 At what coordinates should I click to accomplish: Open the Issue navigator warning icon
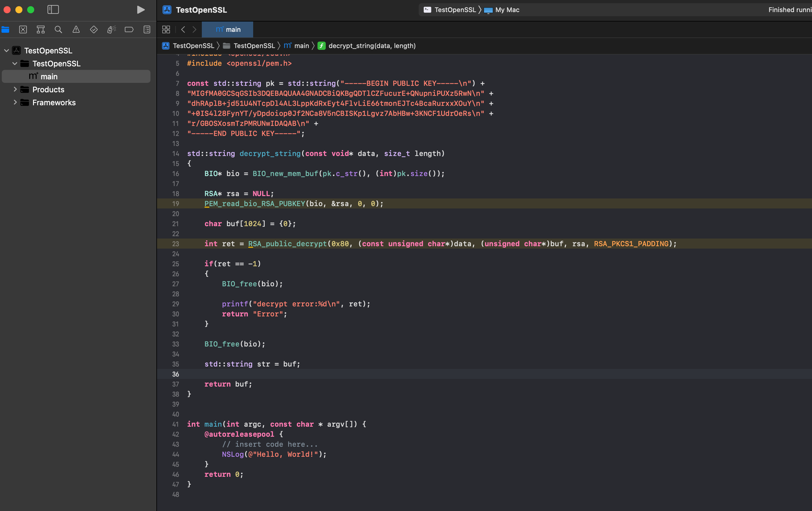pos(76,30)
